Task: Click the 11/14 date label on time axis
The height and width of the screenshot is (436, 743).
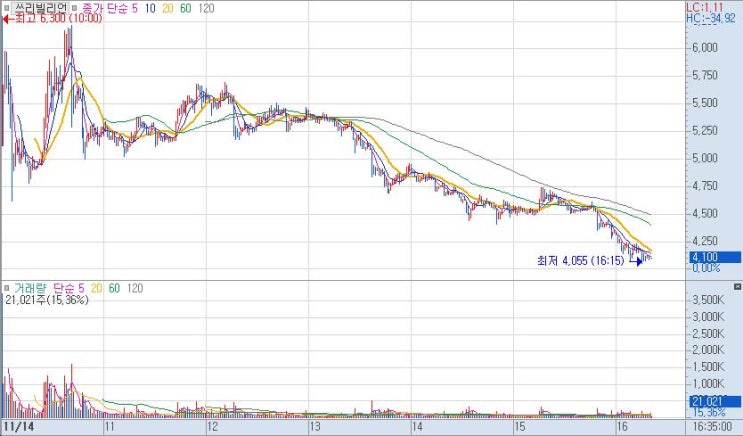Action: tap(19, 427)
